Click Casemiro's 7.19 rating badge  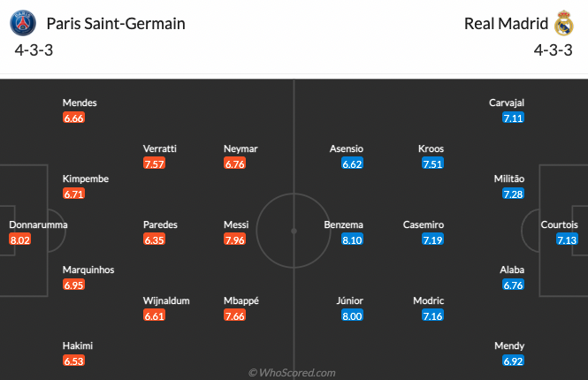[x=431, y=239]
